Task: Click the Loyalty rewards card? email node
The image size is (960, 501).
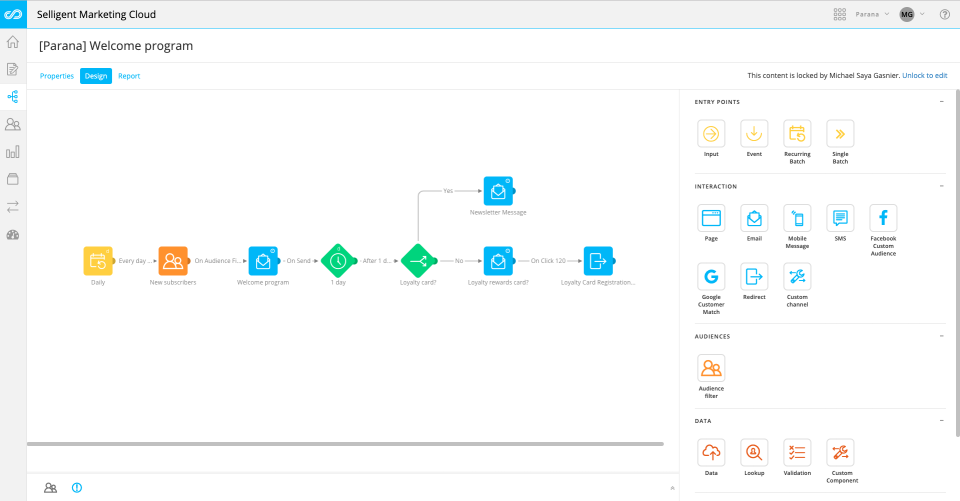Action: 498,261
